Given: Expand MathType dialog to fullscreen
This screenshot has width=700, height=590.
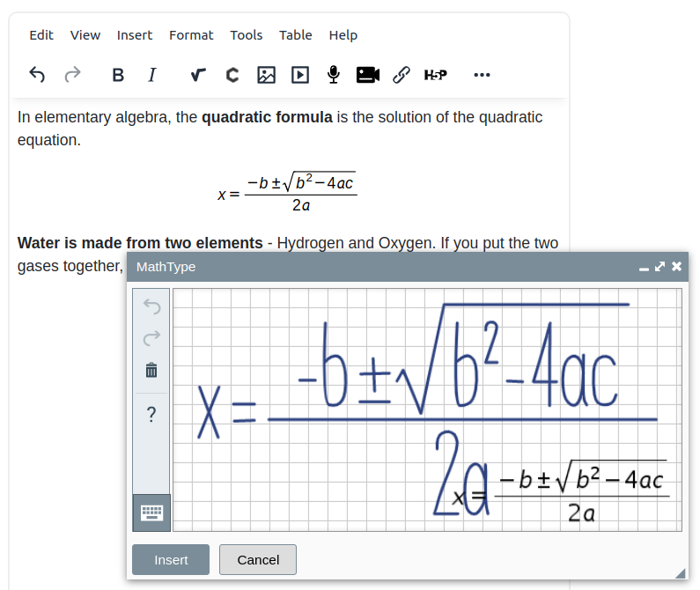Looking at the screenshot, I should click(659, 267).
